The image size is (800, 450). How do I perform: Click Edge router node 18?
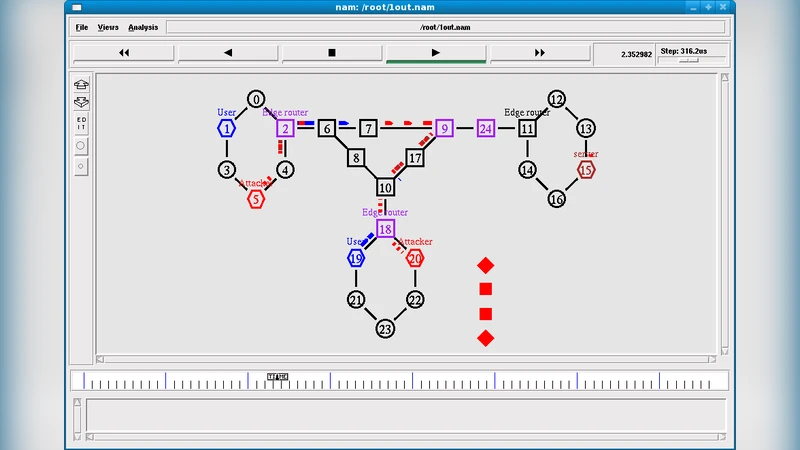[386, 229]
